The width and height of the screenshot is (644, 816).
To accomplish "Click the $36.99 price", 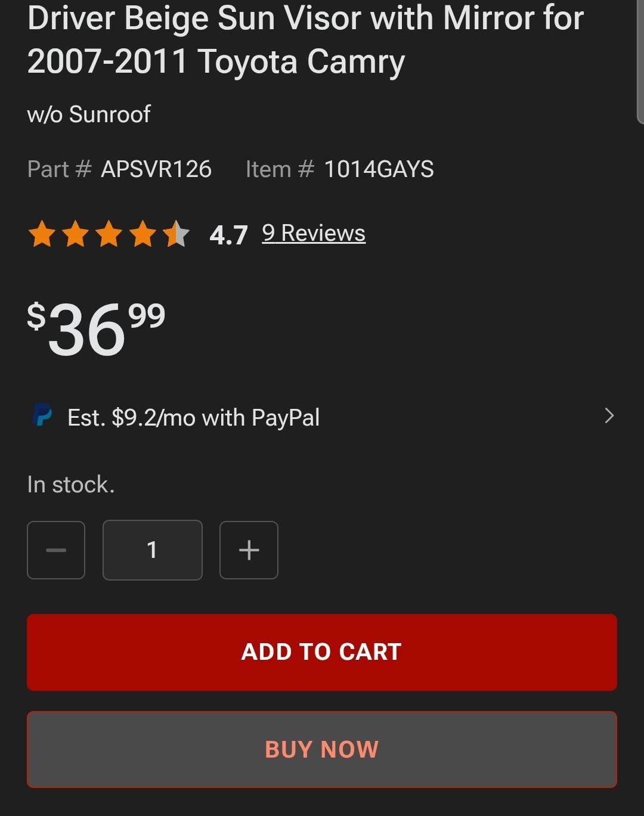I will pos(97,328).
